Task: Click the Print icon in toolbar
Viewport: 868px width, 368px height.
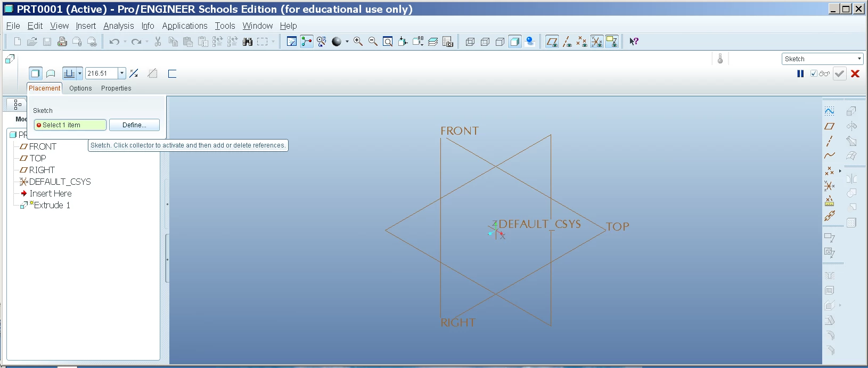Action: [62, 42]
